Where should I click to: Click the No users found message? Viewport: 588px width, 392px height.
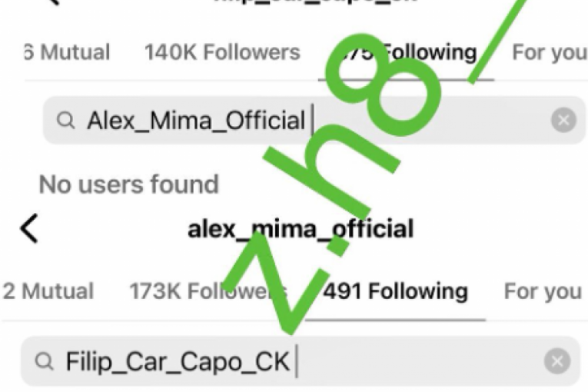pos(128,184)
